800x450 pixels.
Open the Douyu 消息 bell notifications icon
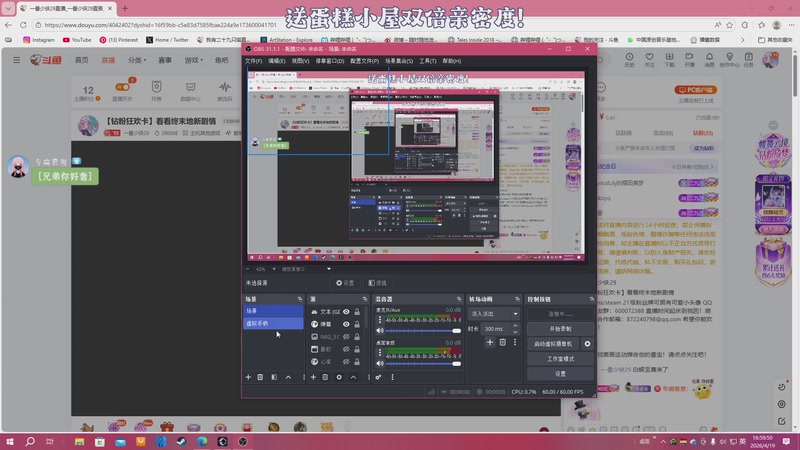(709, 59)
